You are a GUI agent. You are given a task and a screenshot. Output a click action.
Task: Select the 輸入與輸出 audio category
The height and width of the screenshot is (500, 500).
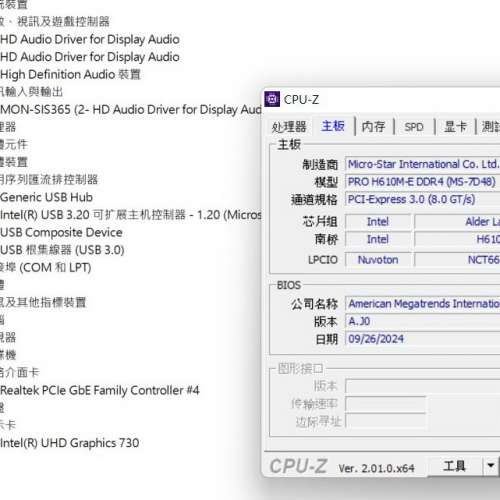pyautogui.click(x=32, y=92)
